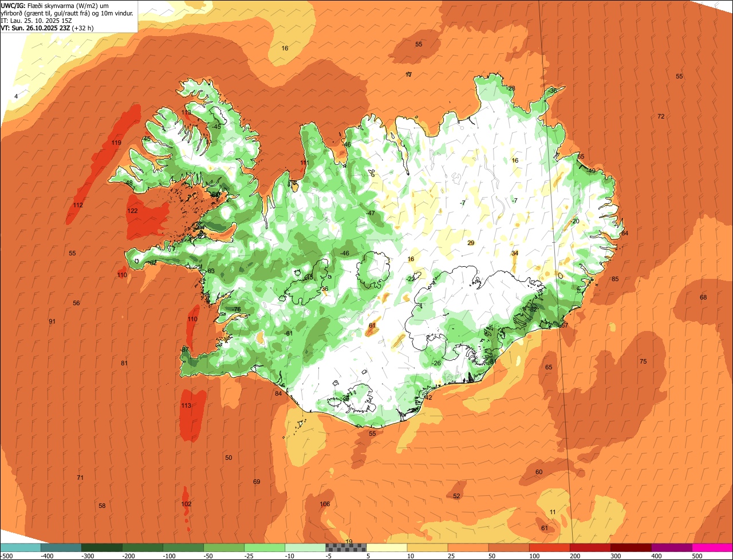The height and width of the screenshot is (560, 733).
Task: Select the purple legend swatch from 400 to 500
Action: click(671, 547)
